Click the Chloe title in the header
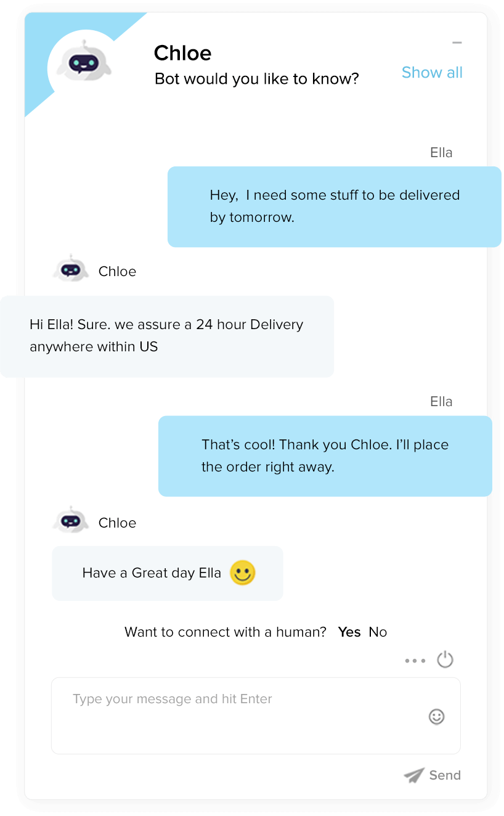 click(182, 53)
